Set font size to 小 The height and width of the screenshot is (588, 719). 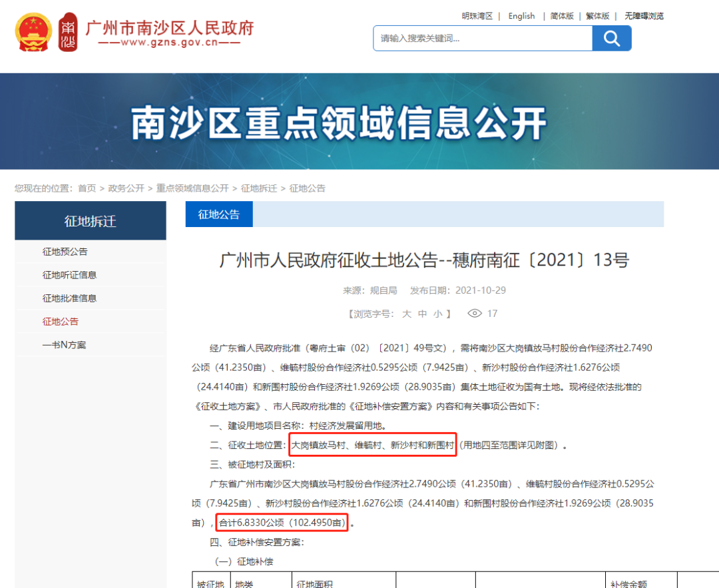point(438,314)
